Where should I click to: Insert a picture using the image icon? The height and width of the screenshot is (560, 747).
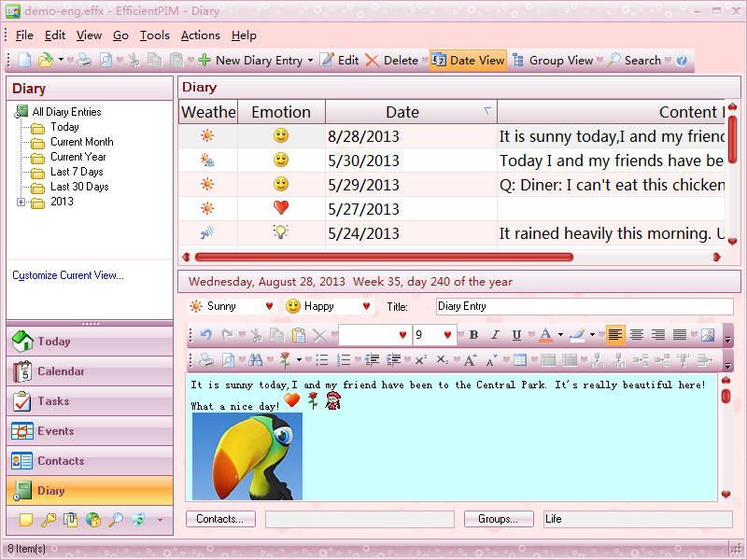click(x=708, y=335)
